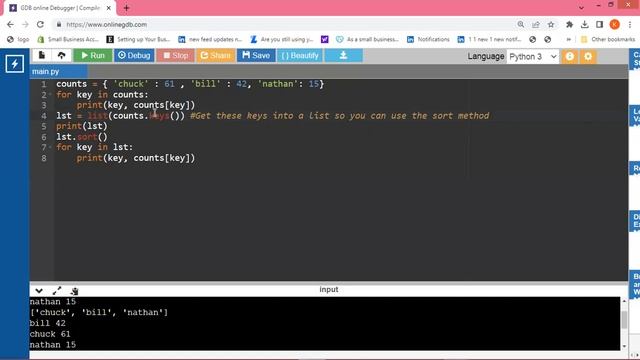
Task: Toggle fold arrow on line 2
Action: [x=50, y=95]
